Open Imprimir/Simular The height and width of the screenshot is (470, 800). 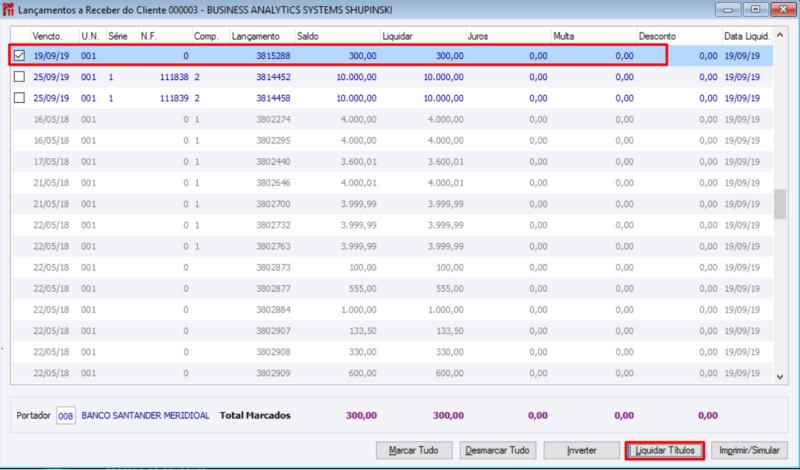[749, 451]
